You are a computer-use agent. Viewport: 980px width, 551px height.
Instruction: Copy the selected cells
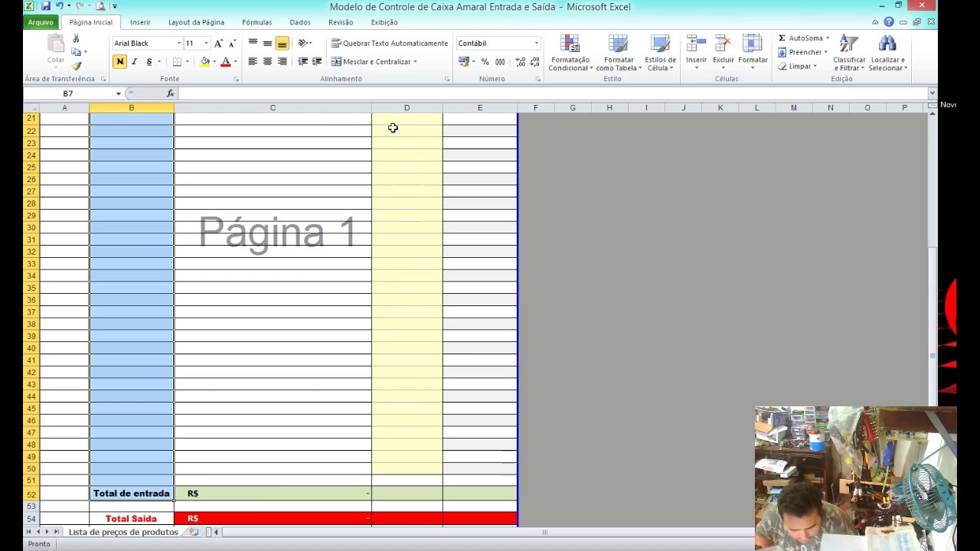[76, 52]
